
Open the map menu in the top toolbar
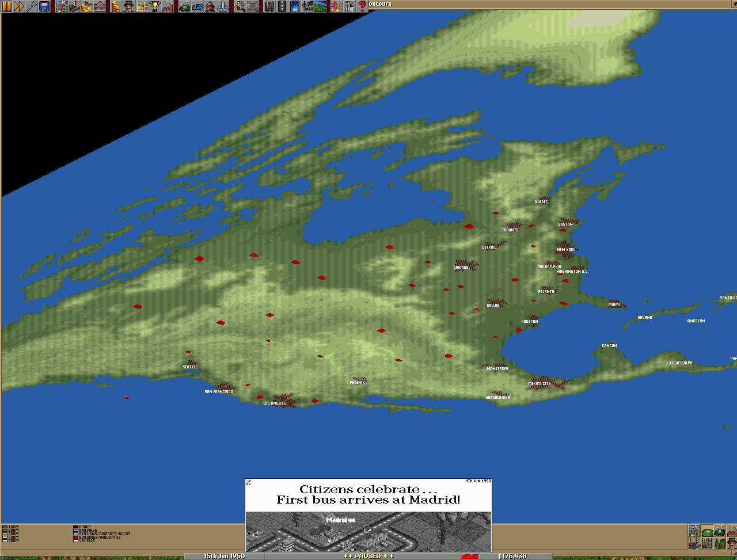(62, 6)
